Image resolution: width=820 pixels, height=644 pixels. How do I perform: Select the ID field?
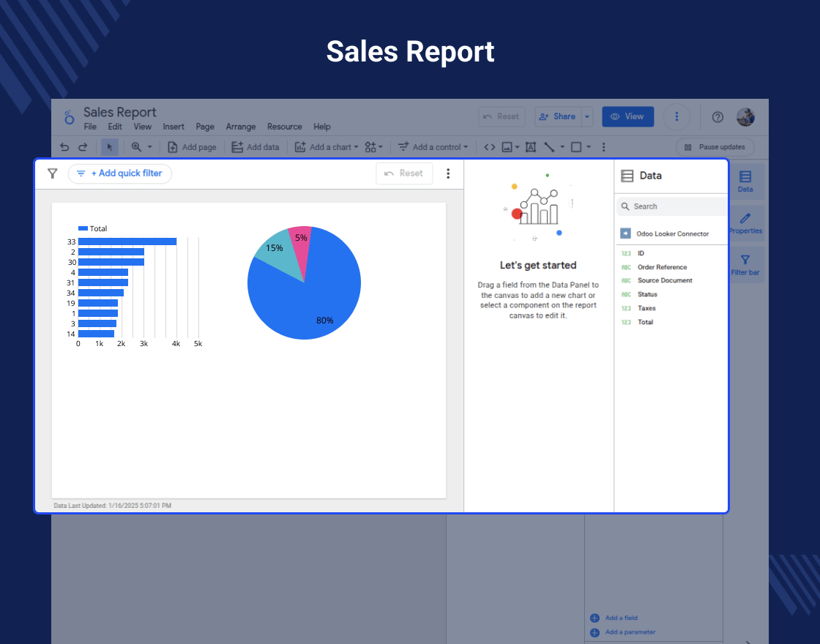tap(641, 253)
